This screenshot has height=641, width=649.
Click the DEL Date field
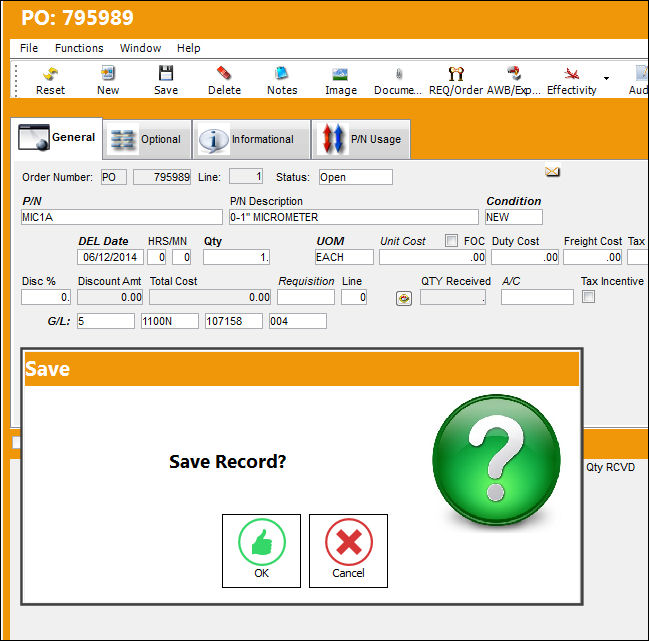(110, 257)
